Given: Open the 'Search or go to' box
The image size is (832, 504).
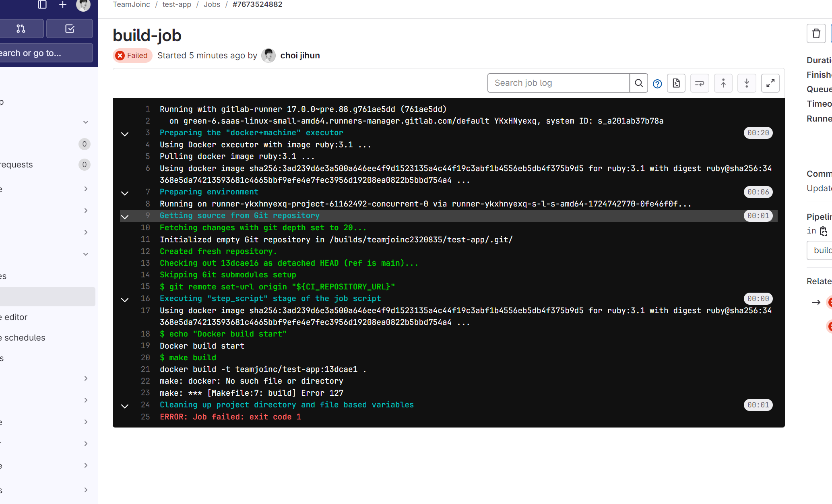Looking at the screenshot, I should point(46,53).
